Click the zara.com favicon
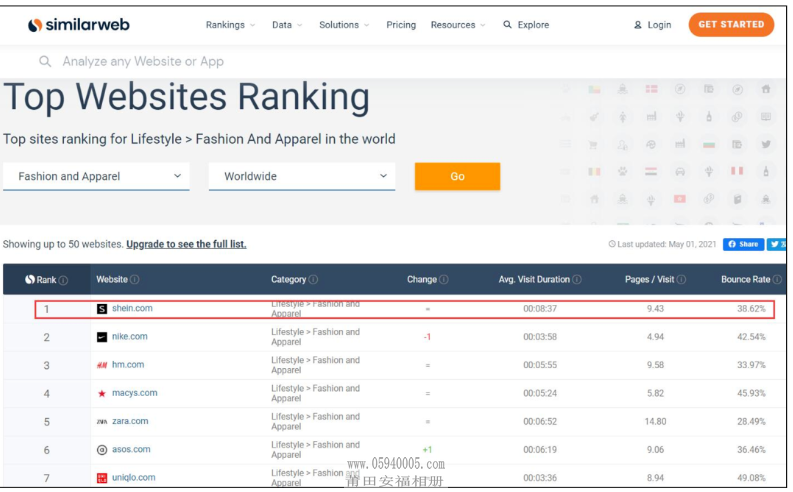 tap(102, 422)
